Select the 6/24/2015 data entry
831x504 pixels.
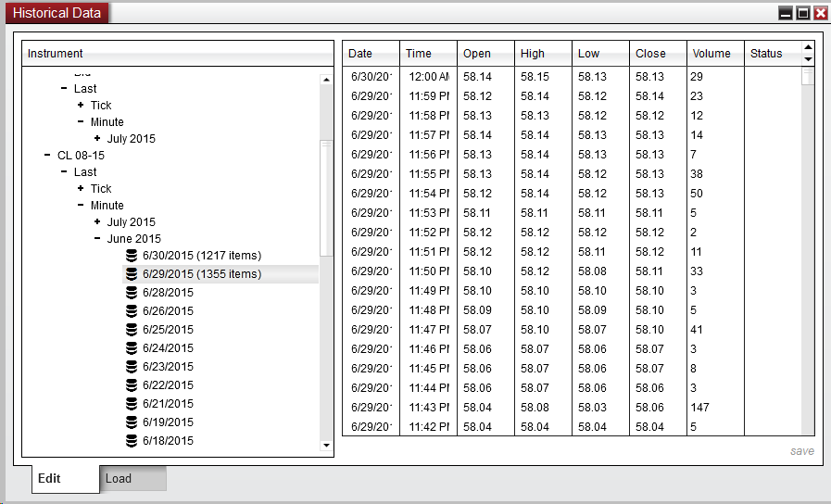click(x=168, y=348)
